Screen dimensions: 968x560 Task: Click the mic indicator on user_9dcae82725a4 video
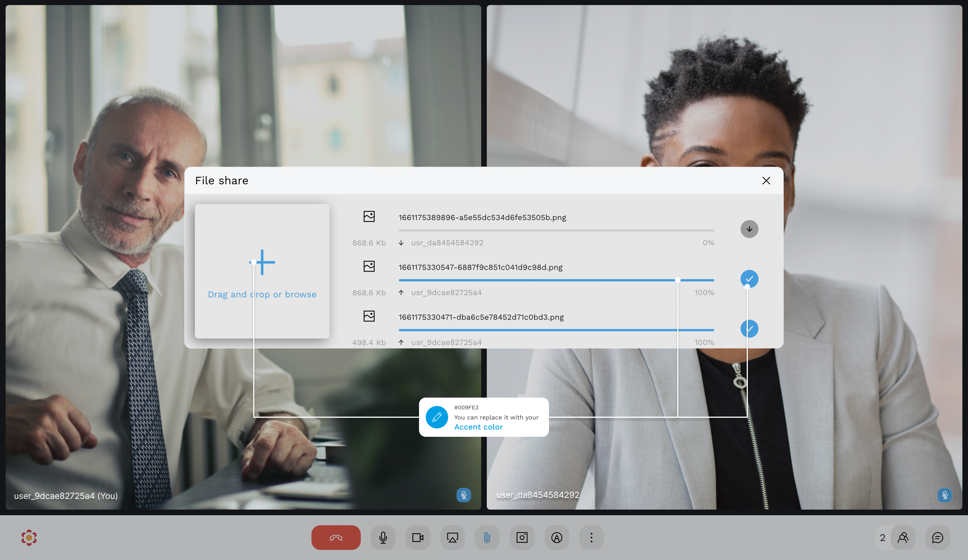pos(464,495)
